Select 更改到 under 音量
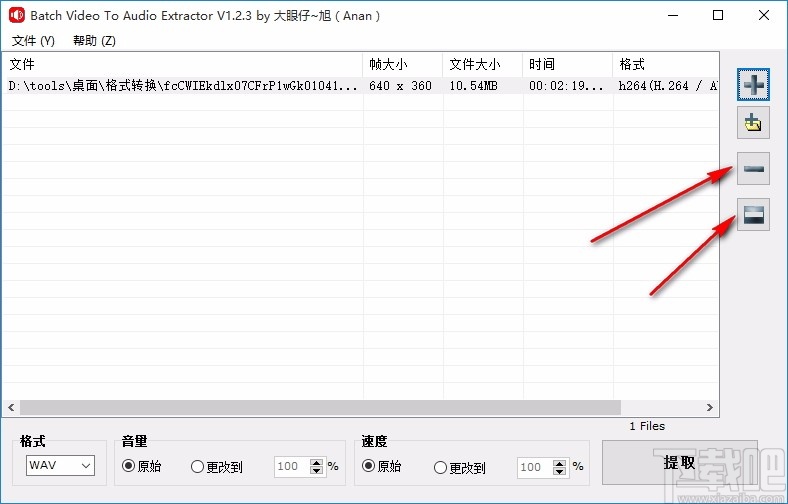The height and width of the screenshot is (504, 788). click(x=217, y=467)
